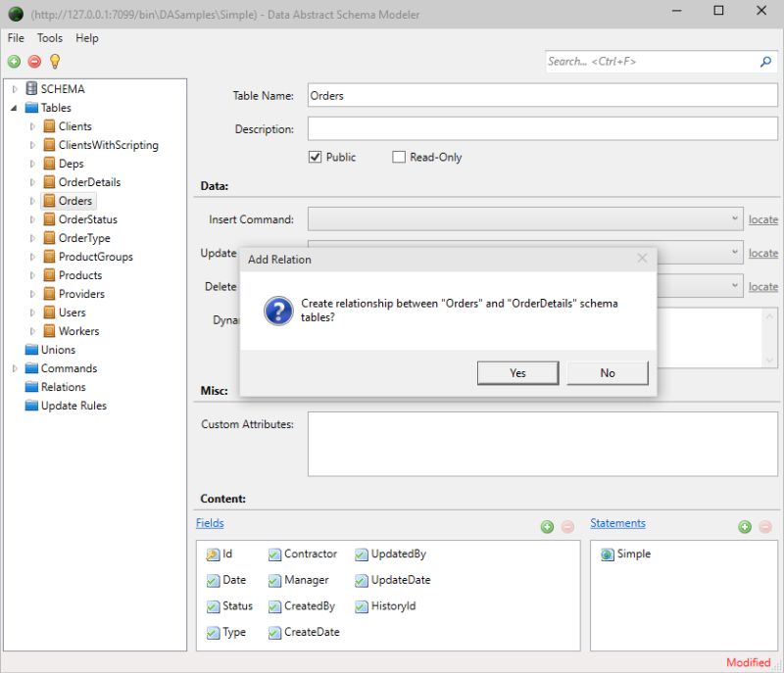The width and height of the screenshot is (784, 673).
Task: Select the OrderDetails table icon
Action: pos(49,182)
